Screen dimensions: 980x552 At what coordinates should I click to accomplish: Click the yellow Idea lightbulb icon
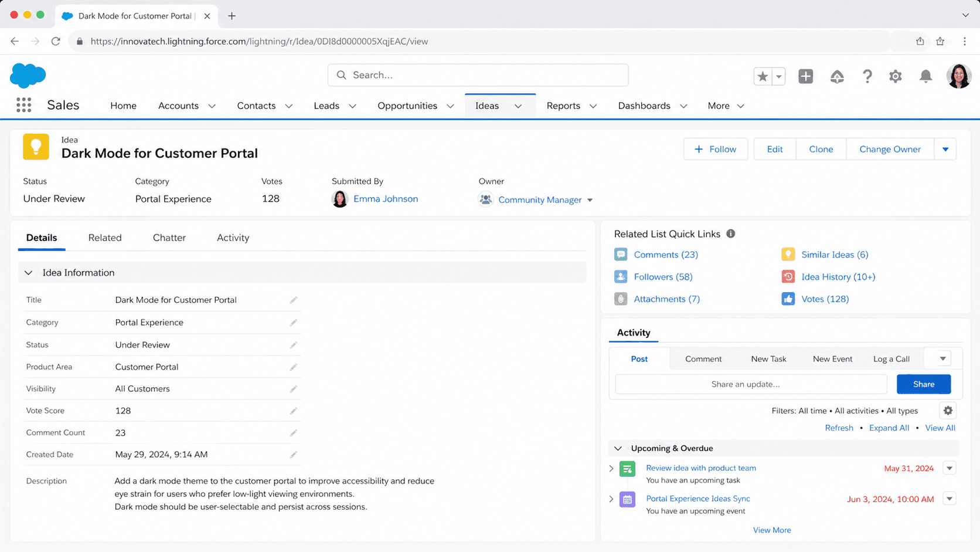pyautogui.click(x=36, y=147)
